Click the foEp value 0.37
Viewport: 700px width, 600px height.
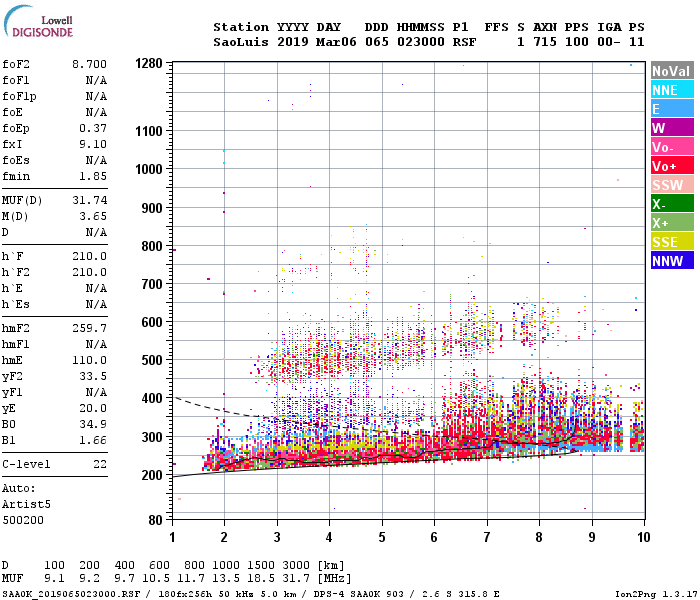[93, 128]
